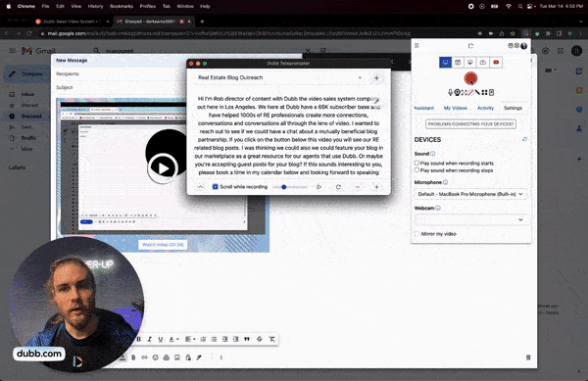Click the Gmail Compose button
Screen dimensions: 588x381
tap(26, 73)
